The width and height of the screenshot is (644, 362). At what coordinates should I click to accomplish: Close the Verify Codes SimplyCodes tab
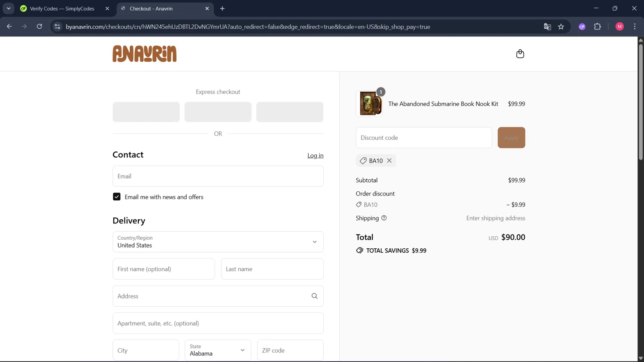click(x=107, y=9)
